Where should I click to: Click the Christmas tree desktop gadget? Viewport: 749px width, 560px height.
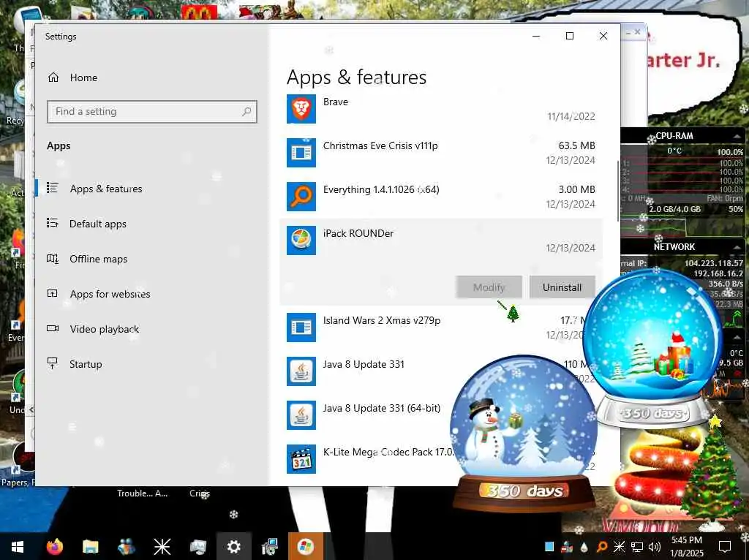tap(712, 472)
